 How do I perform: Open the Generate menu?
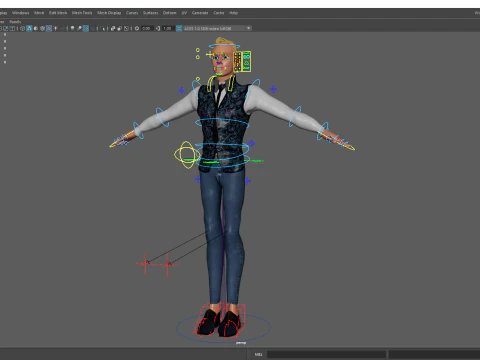click(200, 13)
